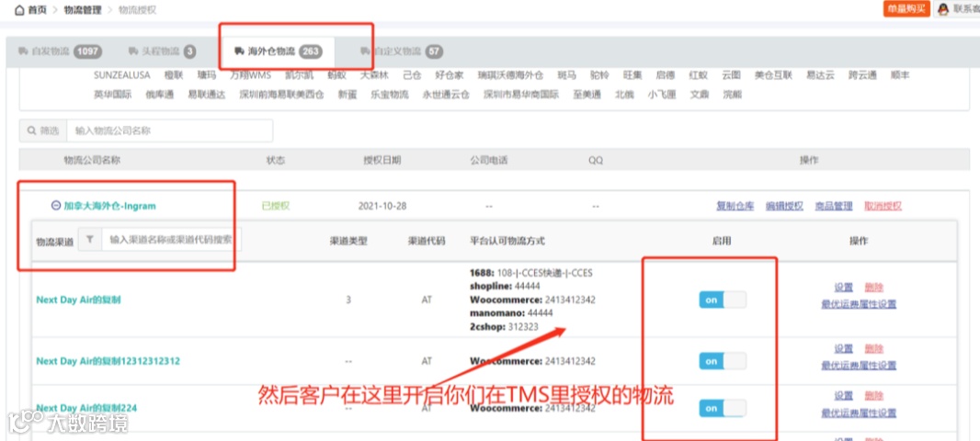
Task: Select the 驼铃 provider
Action: click(x=599, y=75)
